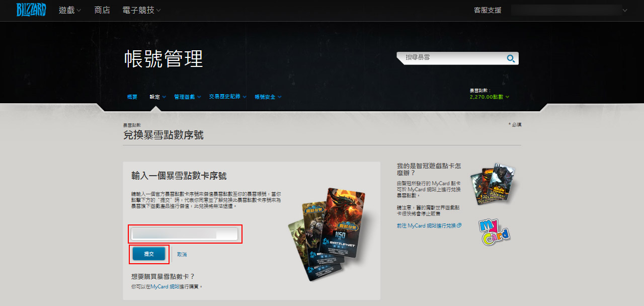
Task: Click the 帳號管理 page title
Action: (x=164, y=59)
